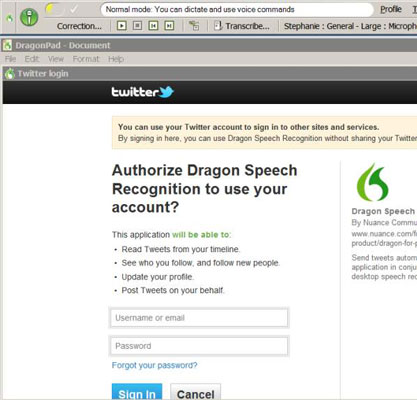417x400 pixels.
Task: Click the skip forward playback button
Action: coord(169,26)
